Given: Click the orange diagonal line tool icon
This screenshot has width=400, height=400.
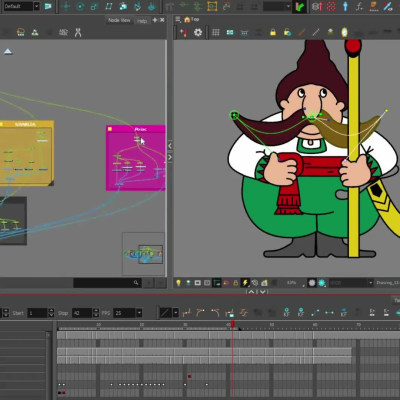Looking at the screenshot, I should [x=302, y=32].
